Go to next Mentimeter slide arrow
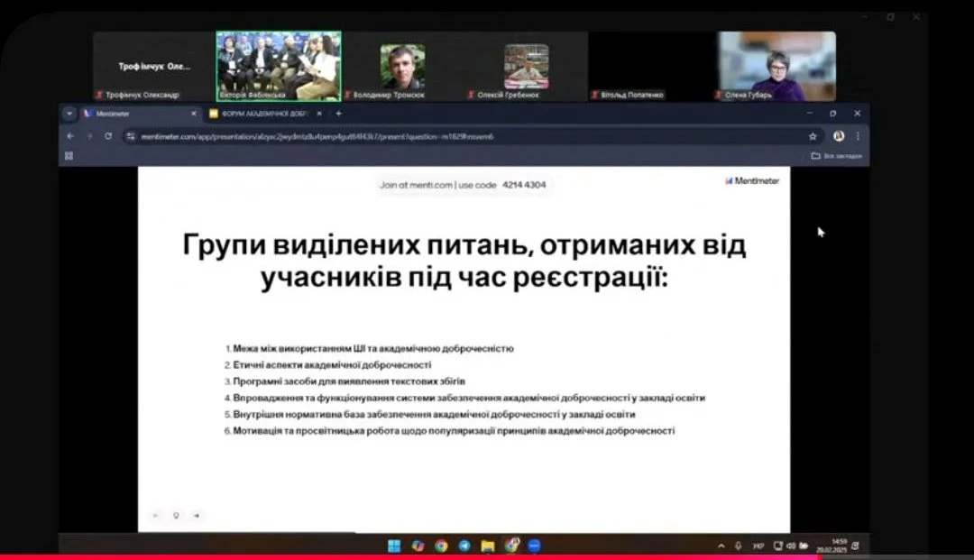The width and height of the screenshot is (974, 560). point(197,516)
